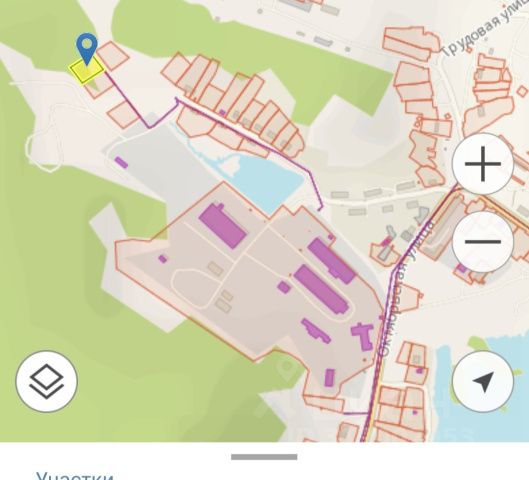Pick the cross-shaped purple building near Октябрьская
Viewport: 529px width, 480px height.
[x=363, y=336]
